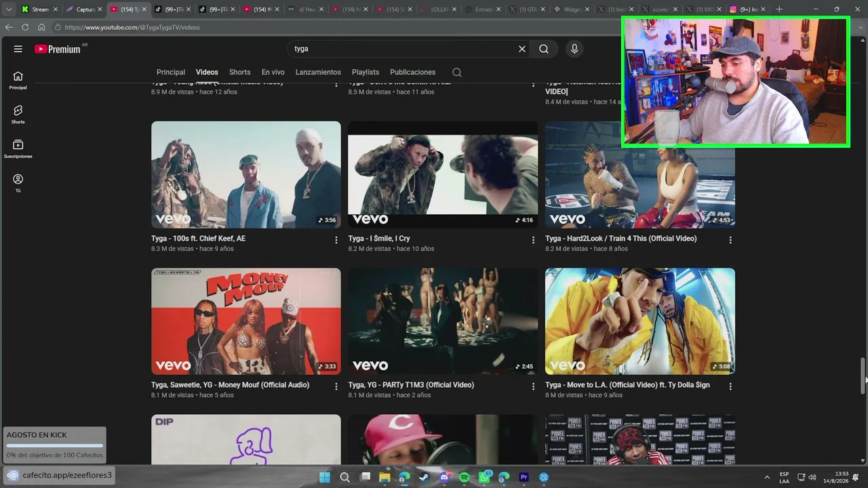This screenshot has width=868, height=488.
Task: Open the Tú account sidebar item
Action: coord(18,183)
